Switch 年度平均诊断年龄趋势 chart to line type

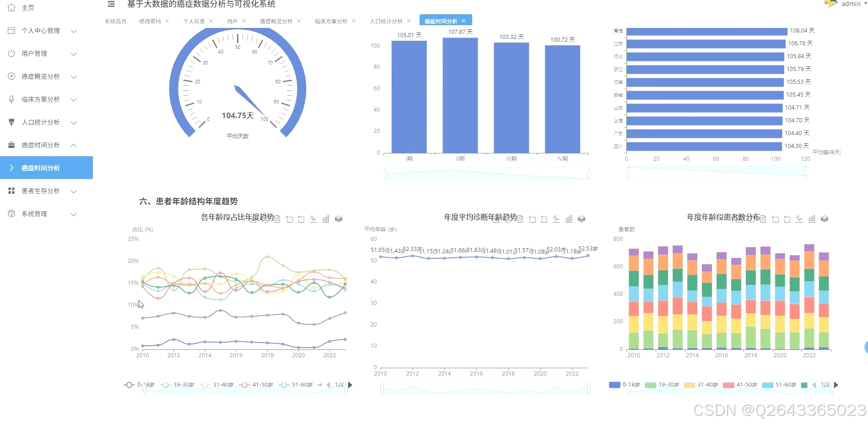click(x=556, y=219)
